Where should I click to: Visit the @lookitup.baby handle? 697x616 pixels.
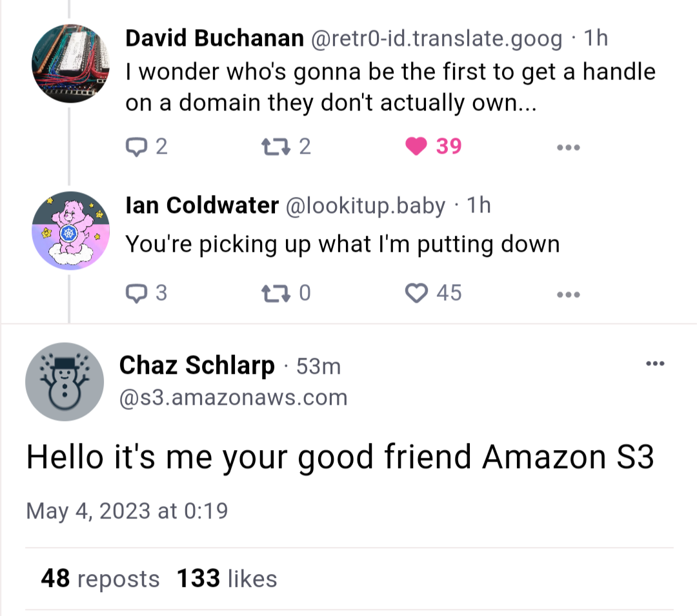365,206
